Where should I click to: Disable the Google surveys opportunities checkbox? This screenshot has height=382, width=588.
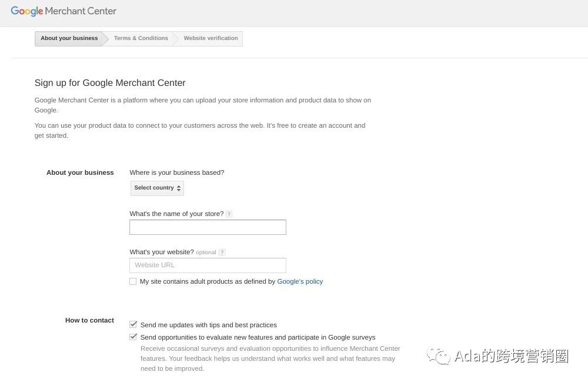(133, 337)
